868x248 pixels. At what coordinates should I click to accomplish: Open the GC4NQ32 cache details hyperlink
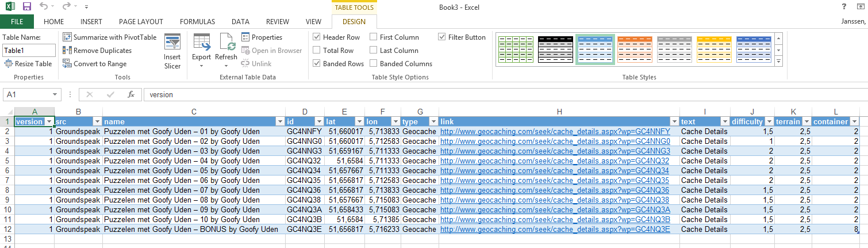(555, 161)
